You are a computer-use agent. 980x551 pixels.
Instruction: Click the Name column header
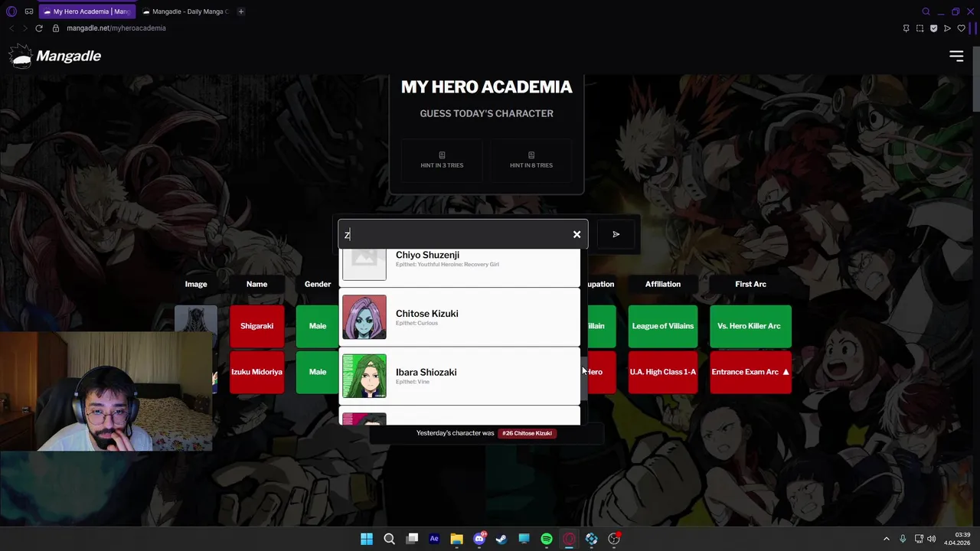pyautogui.click(x=256, y=284)
